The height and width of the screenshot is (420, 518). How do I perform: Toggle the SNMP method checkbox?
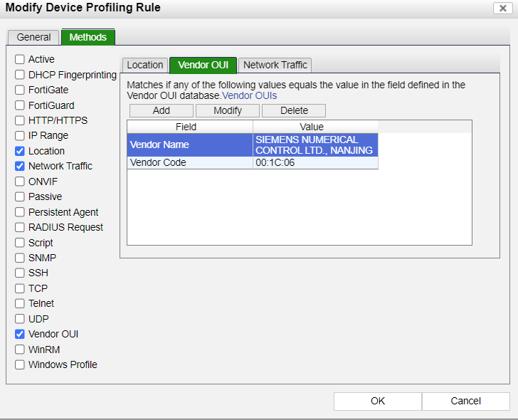tap(20, 258)
